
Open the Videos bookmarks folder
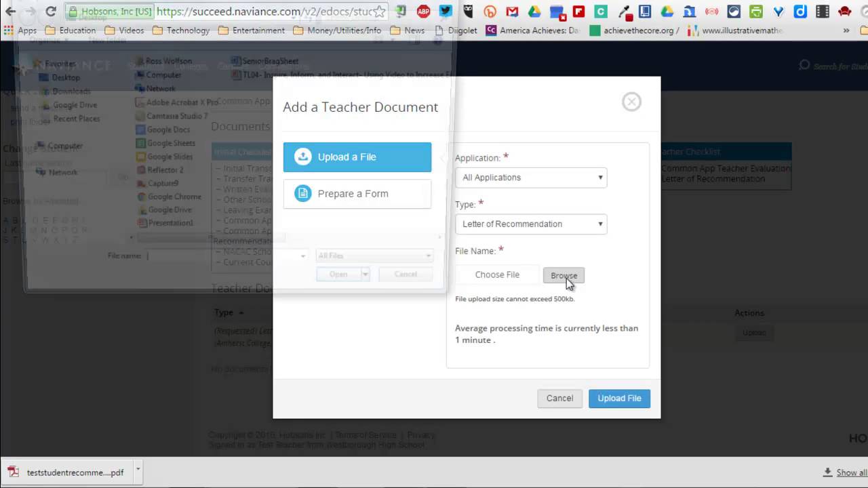[x=124, y=30]
